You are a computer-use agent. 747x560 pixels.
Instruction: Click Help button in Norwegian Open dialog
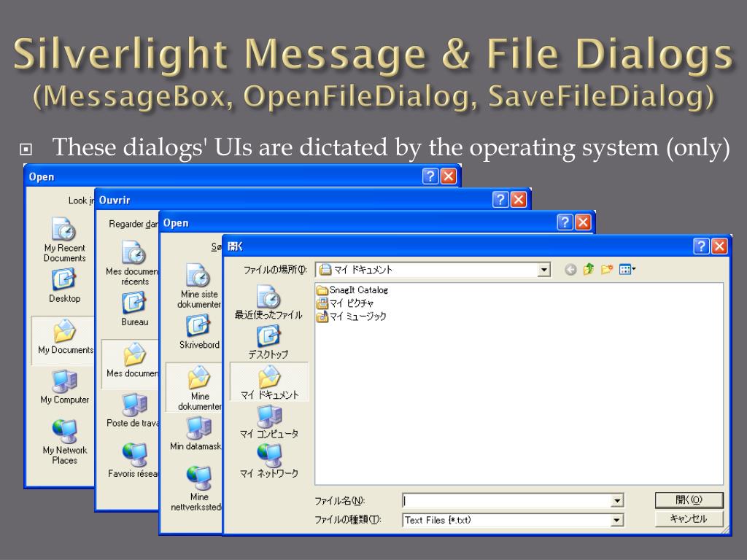point(565,222)
